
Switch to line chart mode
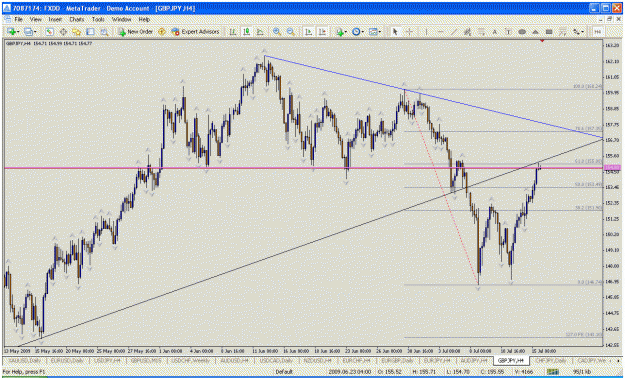(260, 32)
